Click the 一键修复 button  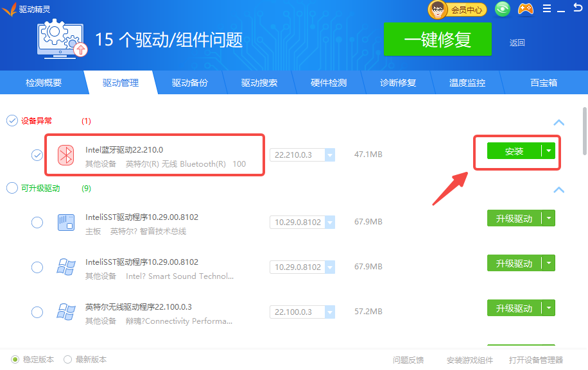(x=437, y=40)
